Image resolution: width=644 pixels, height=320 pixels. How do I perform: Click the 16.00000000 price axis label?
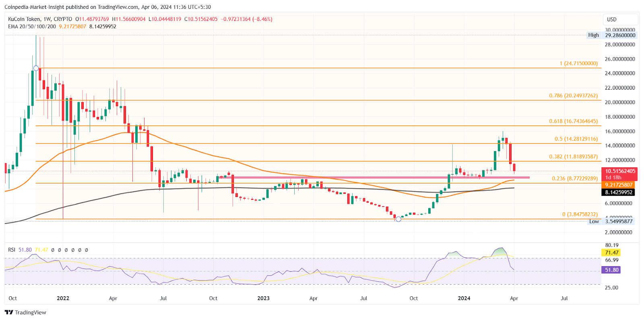620,131
